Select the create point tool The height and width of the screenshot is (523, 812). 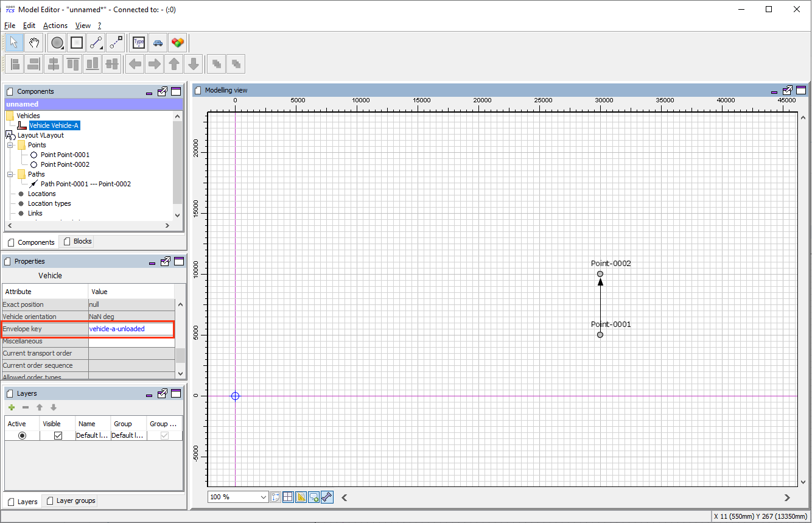(57, 43)
